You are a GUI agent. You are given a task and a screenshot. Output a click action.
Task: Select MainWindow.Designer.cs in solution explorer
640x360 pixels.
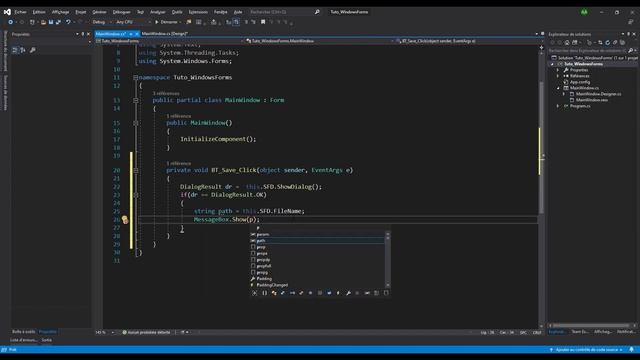(598, 94)
